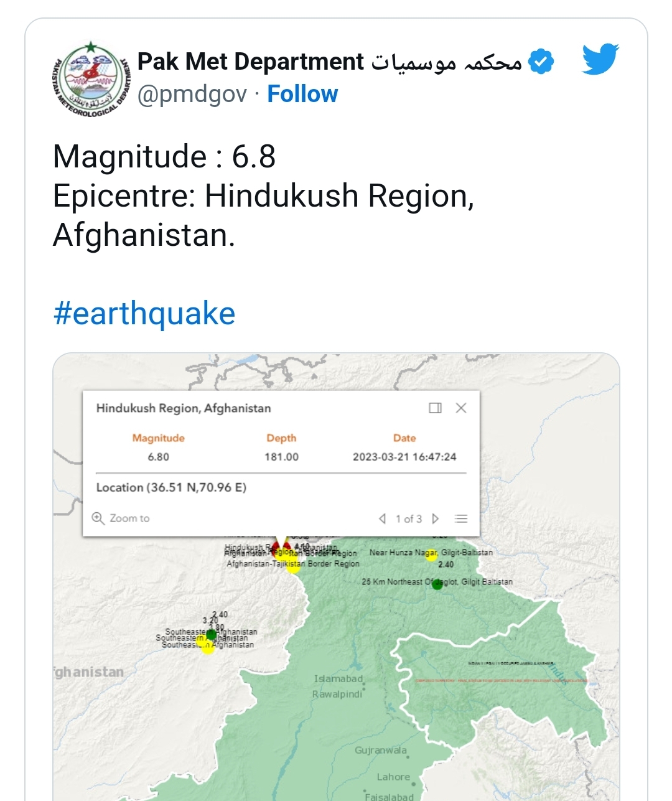Click the Zoom to magnifier icon
Viewport: 672px width, 801px height.
[98, 518]
